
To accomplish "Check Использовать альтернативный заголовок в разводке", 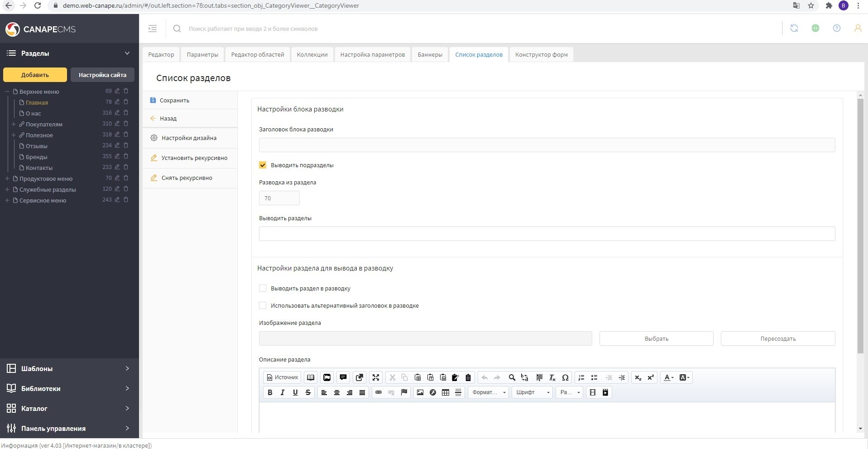I will (263, 305).
